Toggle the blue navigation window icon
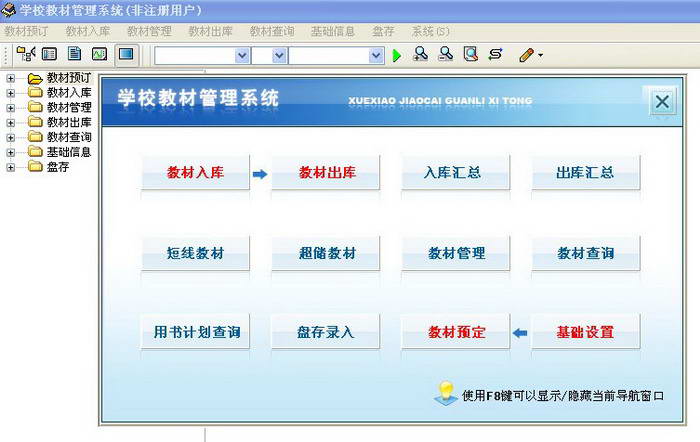 click(x=126, y=55)
